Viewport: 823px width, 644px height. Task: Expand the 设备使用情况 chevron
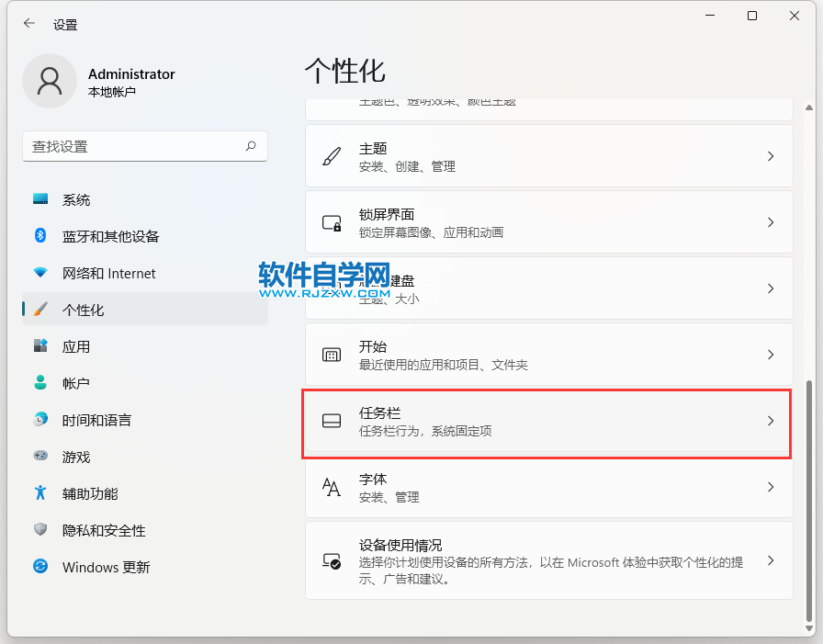tap(771, 560)
